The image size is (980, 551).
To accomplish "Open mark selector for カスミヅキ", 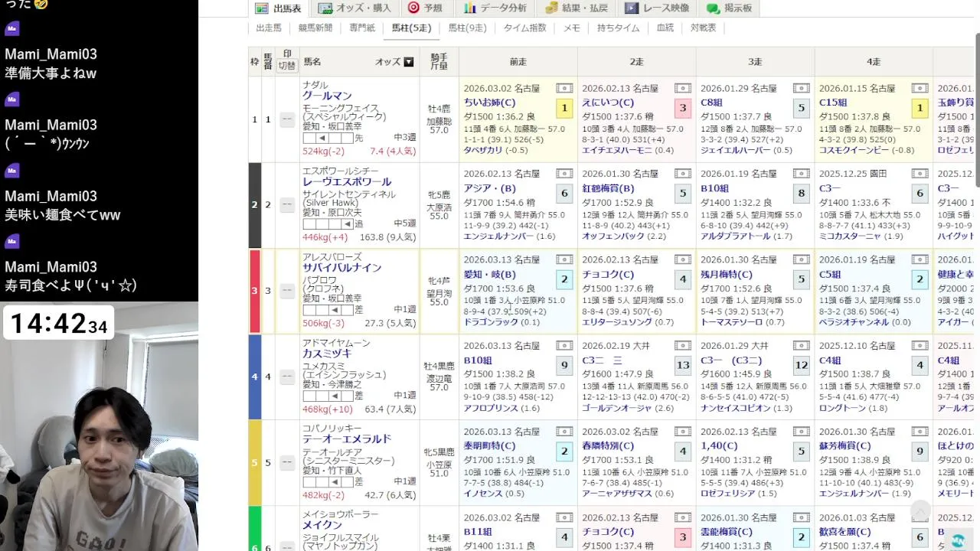I will pos(287,377).
